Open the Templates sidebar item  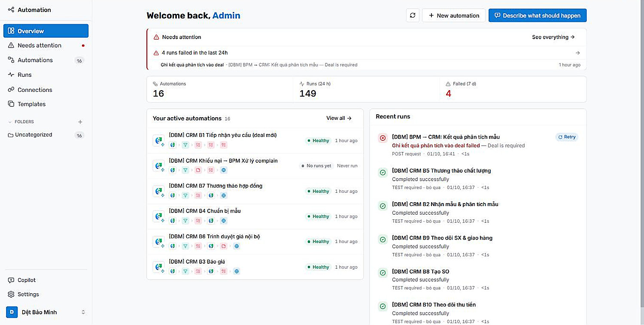46,104
